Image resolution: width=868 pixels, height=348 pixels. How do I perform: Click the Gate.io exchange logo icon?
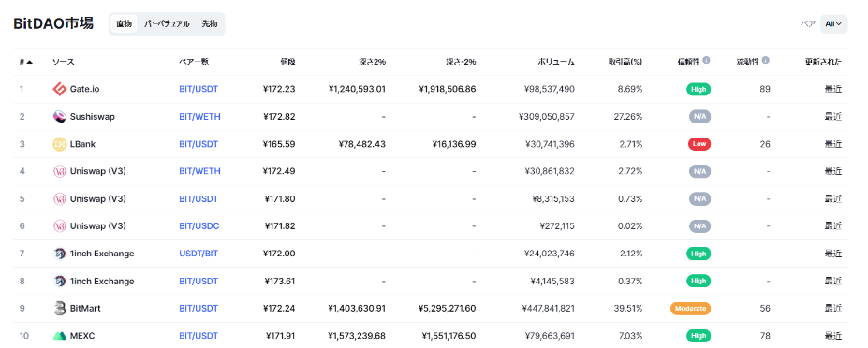coord(59,89)
